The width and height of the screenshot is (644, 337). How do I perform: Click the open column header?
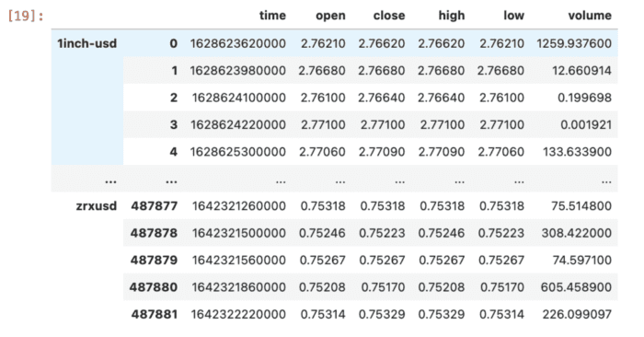pyautogui.click(x=330, y=16)
